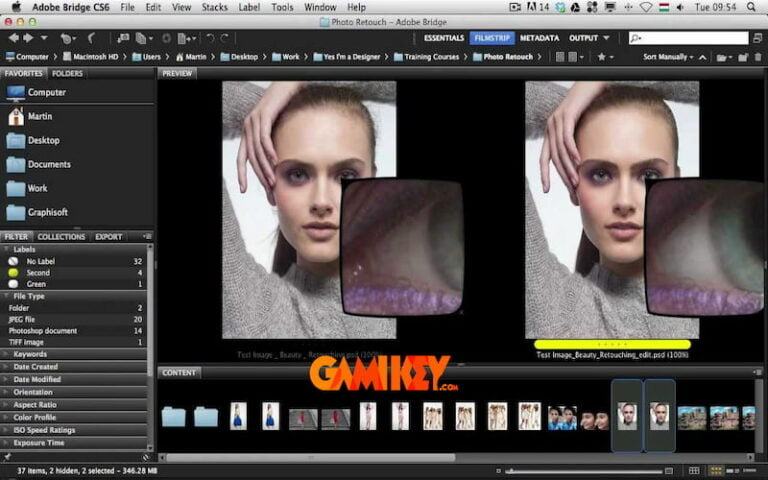This screenshot has width=768, height=480.
Task: Open the Collections tab
Action: 61,237
